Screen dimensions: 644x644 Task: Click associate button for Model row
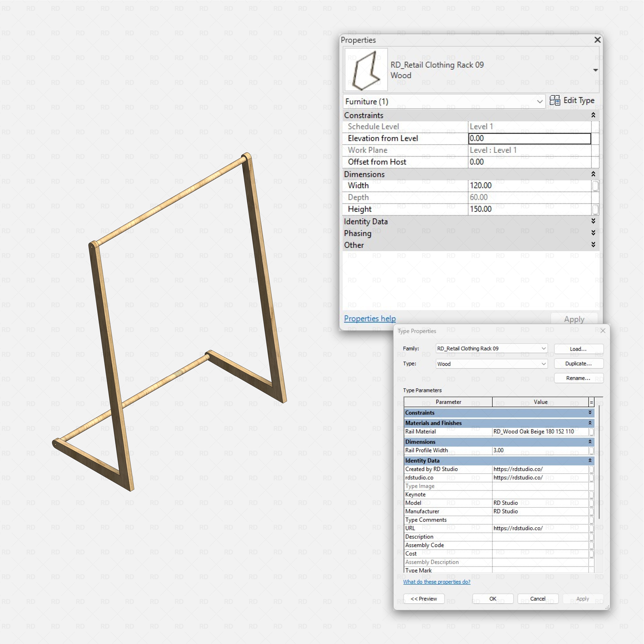point(591,503)
